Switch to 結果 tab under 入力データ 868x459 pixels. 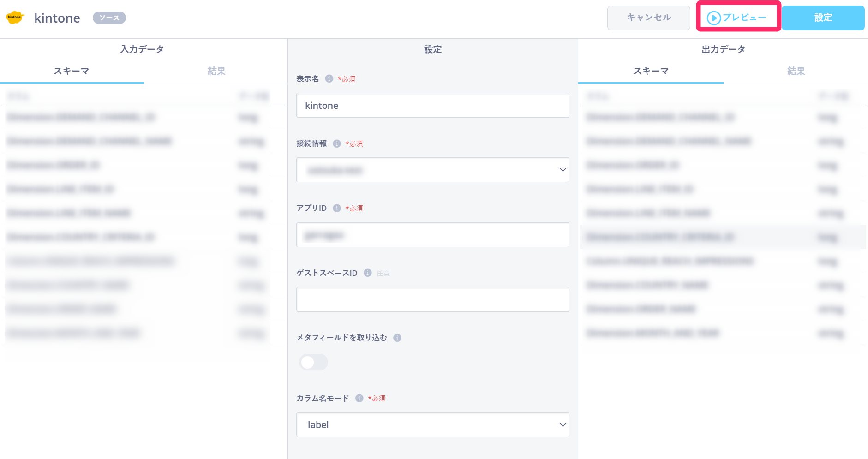tap(216, 71)
